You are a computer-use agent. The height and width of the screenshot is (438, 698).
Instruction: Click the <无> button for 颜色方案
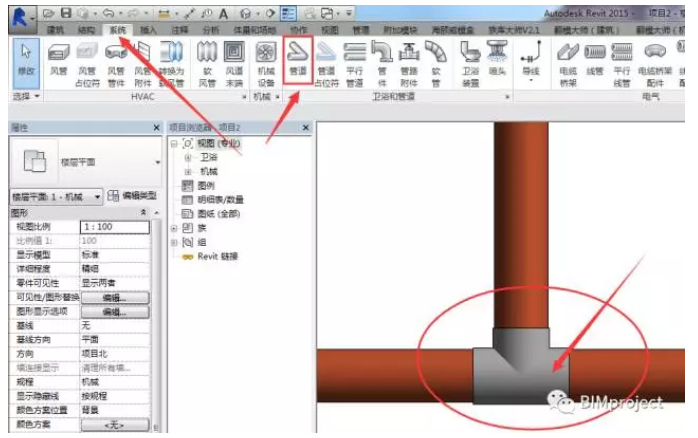point(115,425)
